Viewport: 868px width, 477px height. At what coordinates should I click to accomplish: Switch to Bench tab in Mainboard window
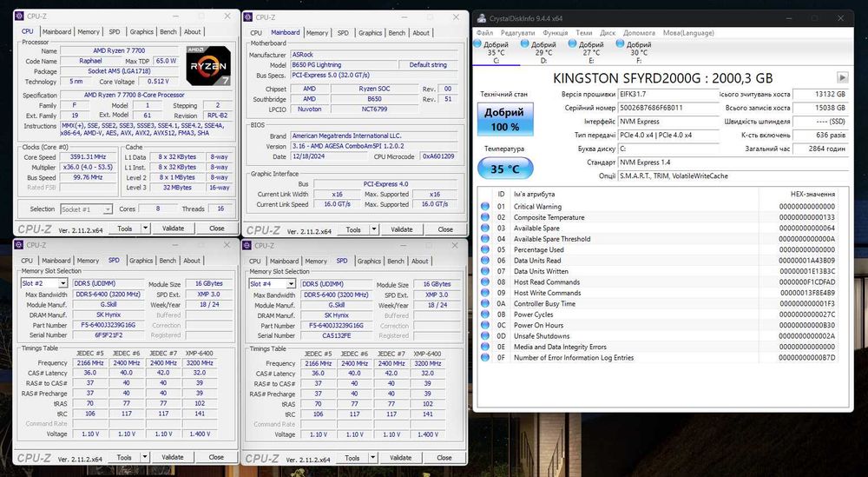[397, 33]
